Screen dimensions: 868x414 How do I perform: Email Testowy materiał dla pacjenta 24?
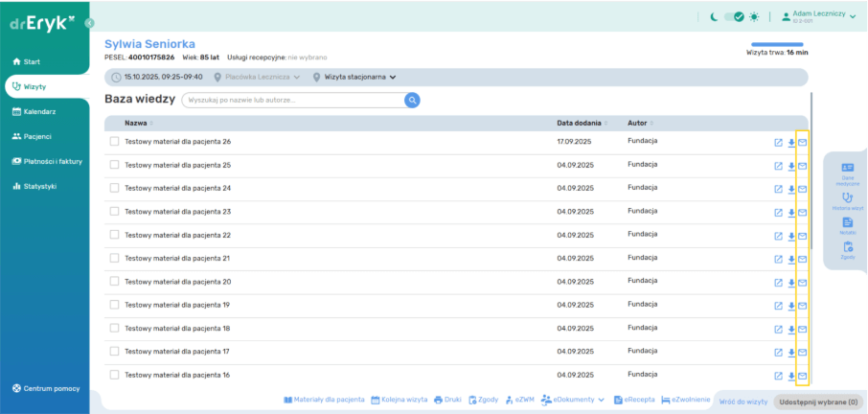coord(803,189)
